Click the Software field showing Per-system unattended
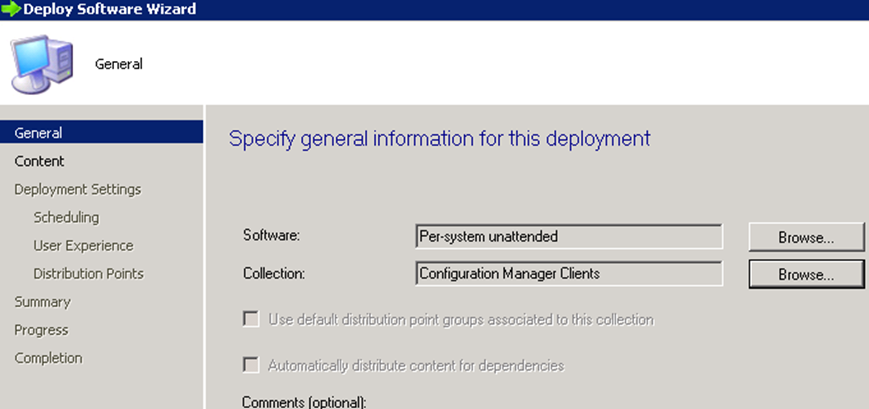This screenshot has width=869, height=409. coord(569,237)
